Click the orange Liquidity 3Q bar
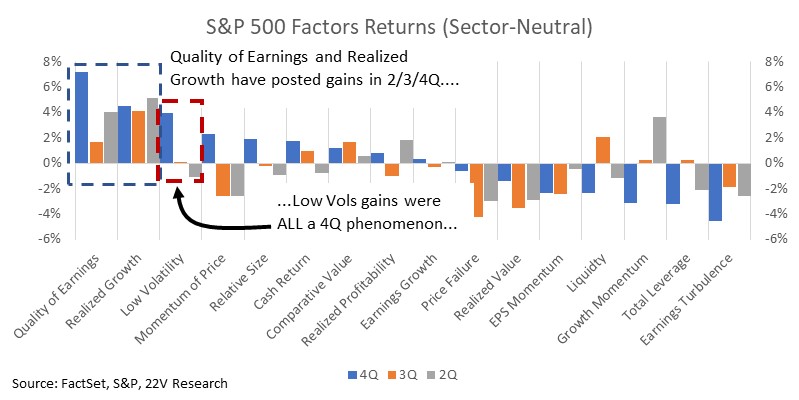The height and width of the screenshot is (400, 799). point(603,150)
